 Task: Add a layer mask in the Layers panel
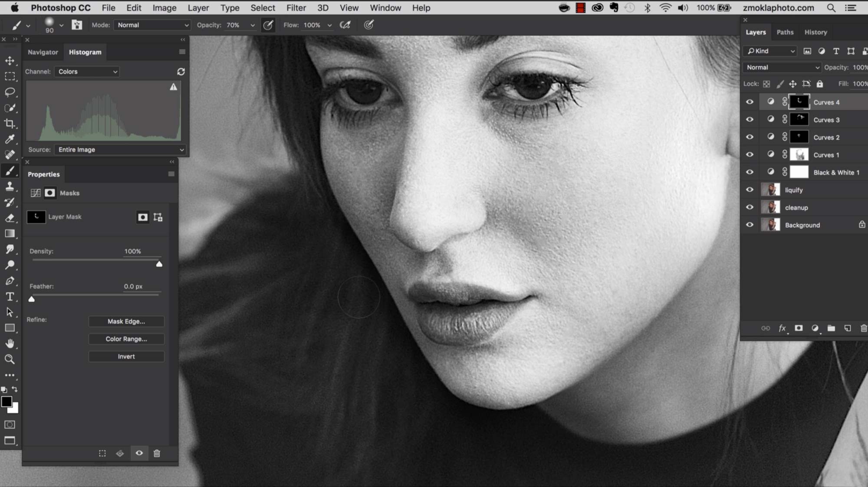[799, 328]
